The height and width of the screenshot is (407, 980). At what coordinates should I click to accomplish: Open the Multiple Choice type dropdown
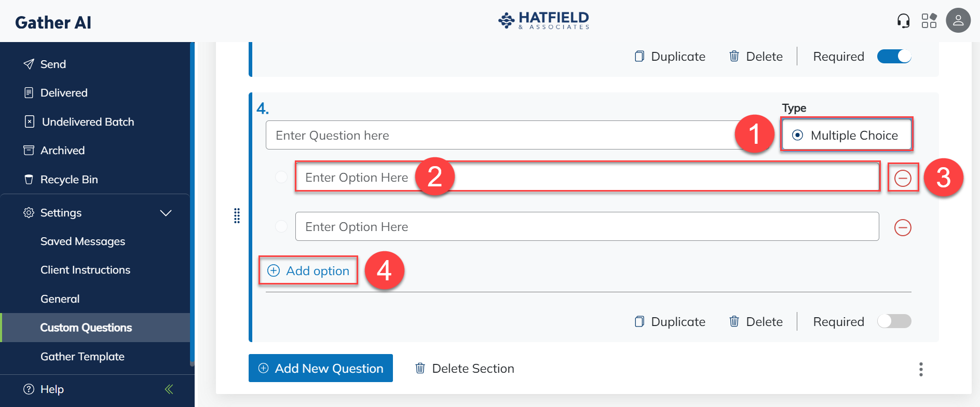pos(847,135)
